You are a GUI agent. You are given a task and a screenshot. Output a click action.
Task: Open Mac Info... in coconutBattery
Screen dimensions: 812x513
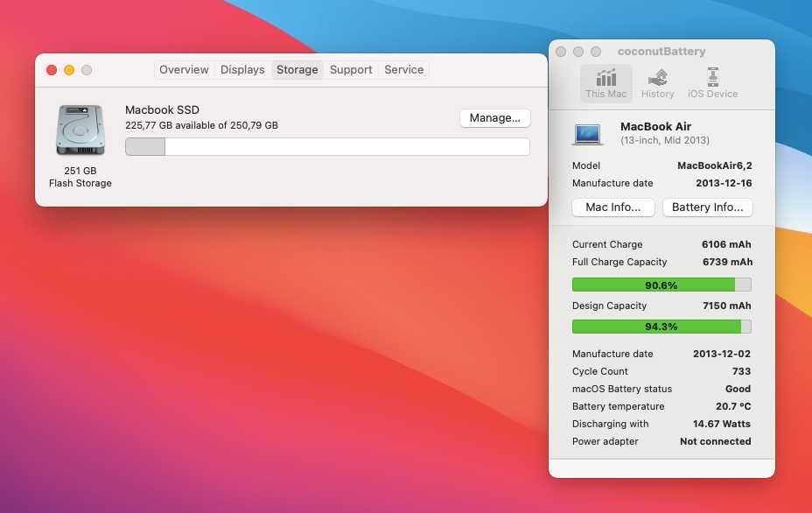coord(613,207)
